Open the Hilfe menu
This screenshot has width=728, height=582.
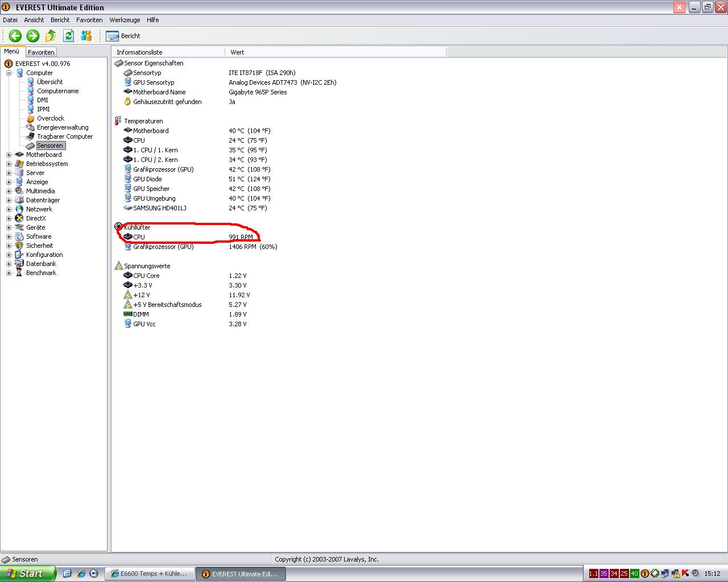tap(152, 20)
